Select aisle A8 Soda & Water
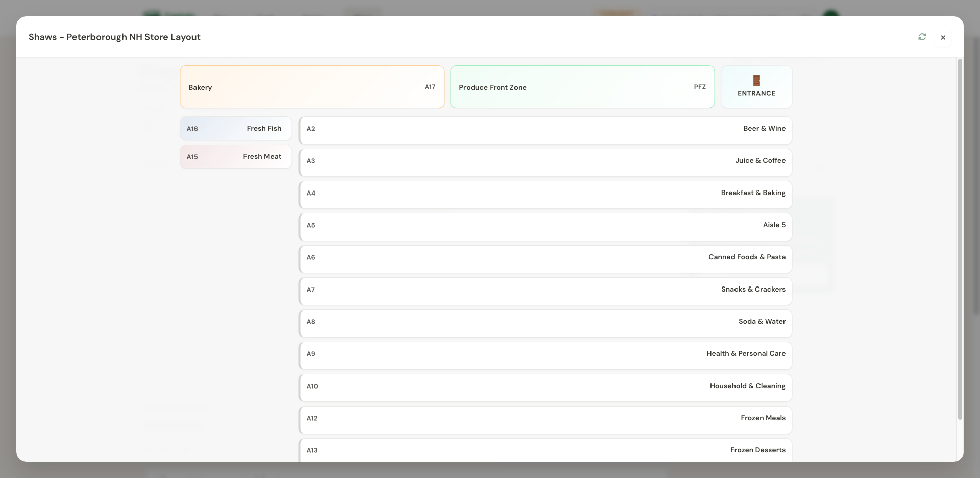This screenshot has height=478, width=980. (545, 323)
